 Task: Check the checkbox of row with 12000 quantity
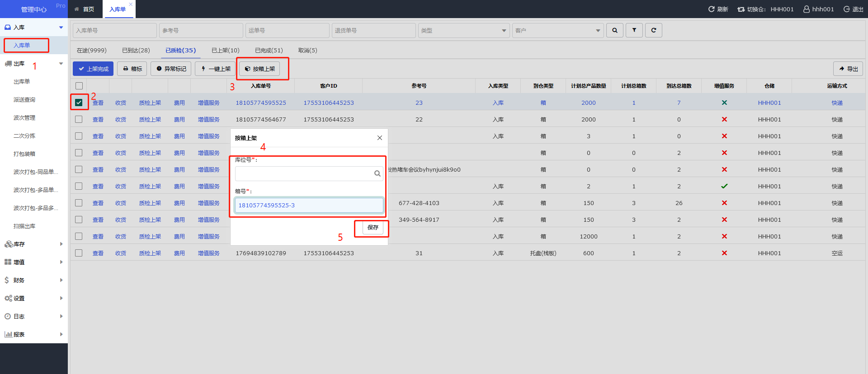(79, 236)
